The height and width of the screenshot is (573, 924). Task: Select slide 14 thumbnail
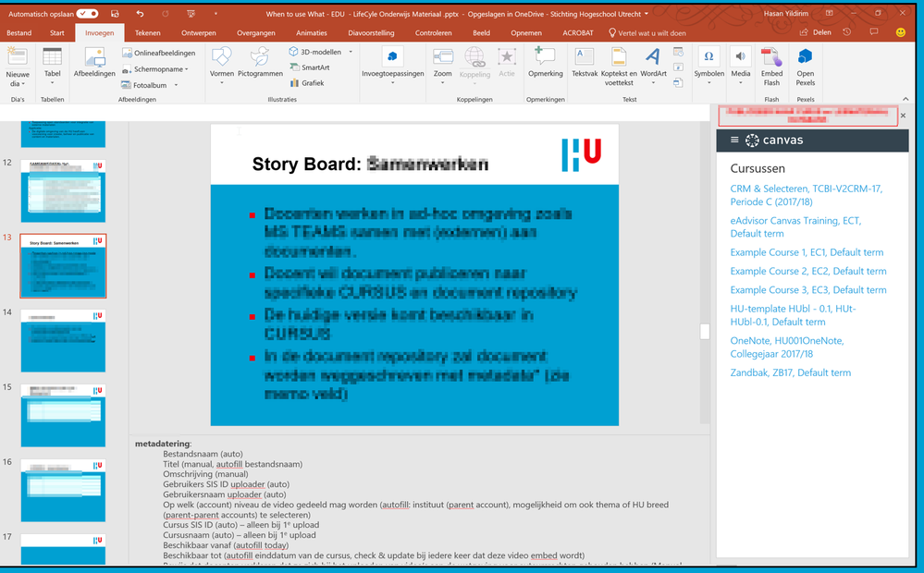(63, 340)
